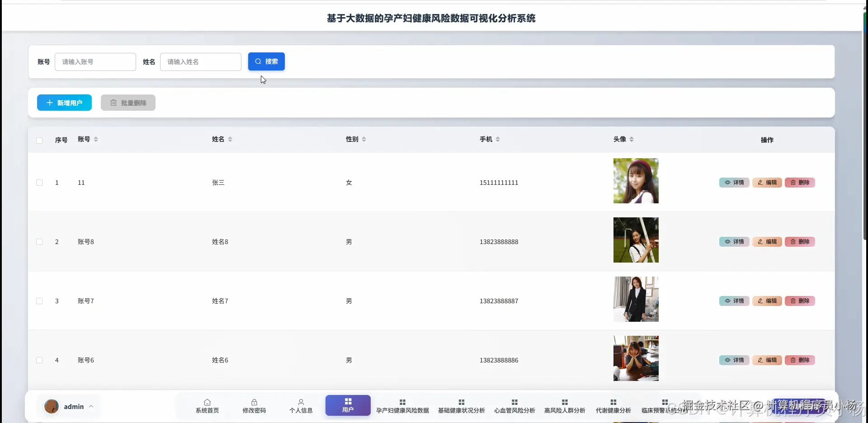This screenshot has height=423, width=868.
Task: Click 删除 delete for 姓名7
Action: pos(800,301)
